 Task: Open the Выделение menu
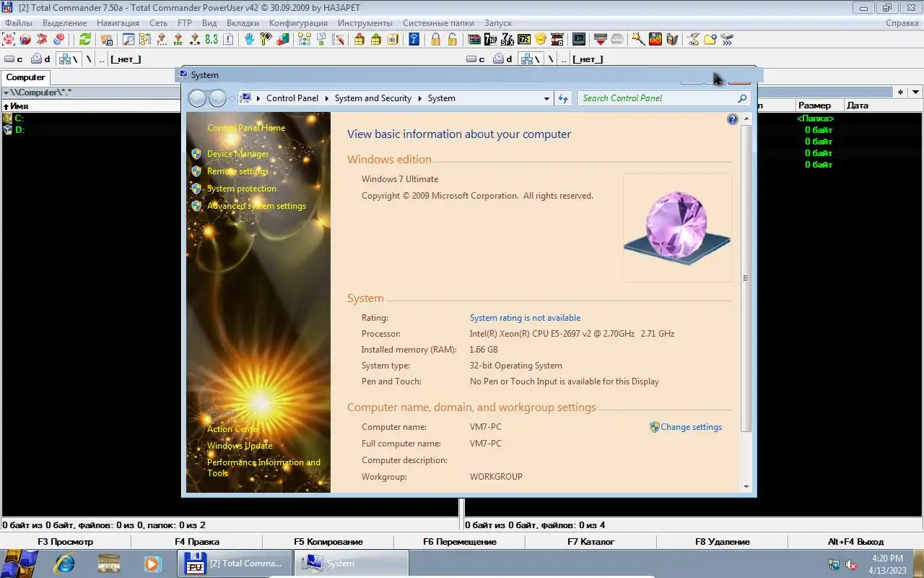pos(65,23)
